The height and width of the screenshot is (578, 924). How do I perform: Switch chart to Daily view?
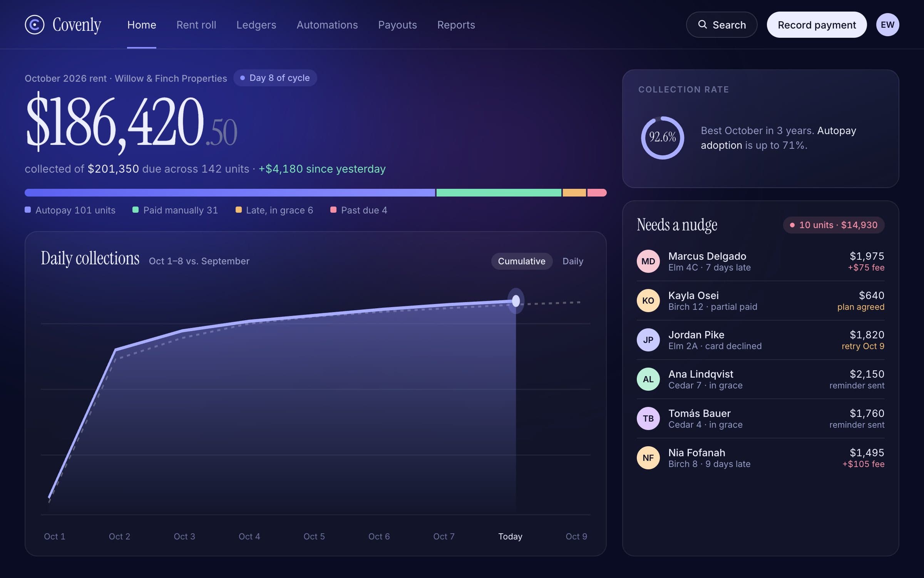click(572, 261)
